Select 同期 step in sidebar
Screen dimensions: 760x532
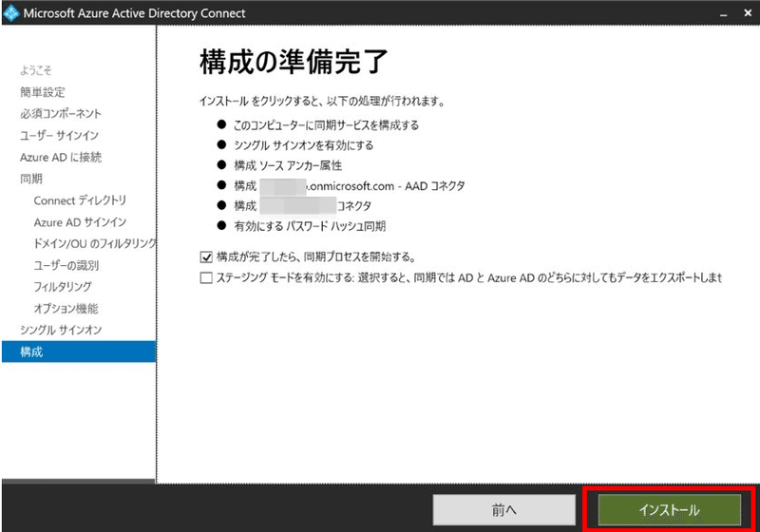pos(31,179)
